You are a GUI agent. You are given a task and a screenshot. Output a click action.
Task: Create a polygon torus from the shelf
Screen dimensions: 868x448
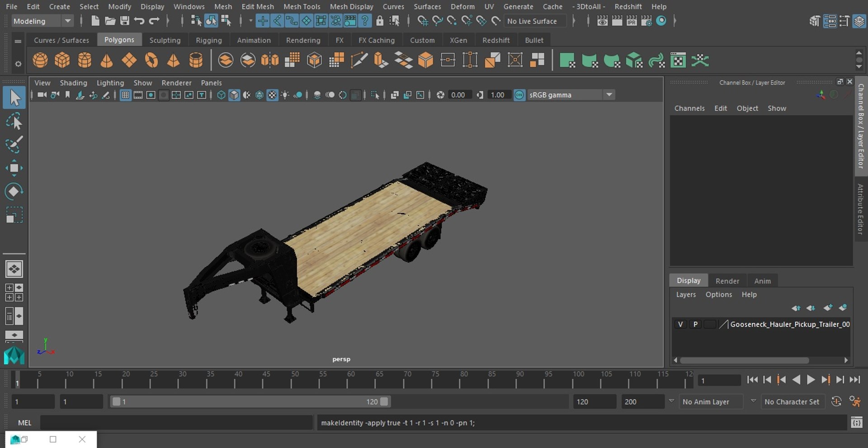click(x=151, y=60)
